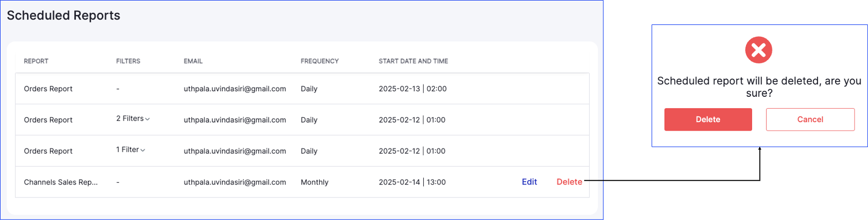Select the FILTERS column header
Viewport: 868px width, 220px height.
(128, 61)
